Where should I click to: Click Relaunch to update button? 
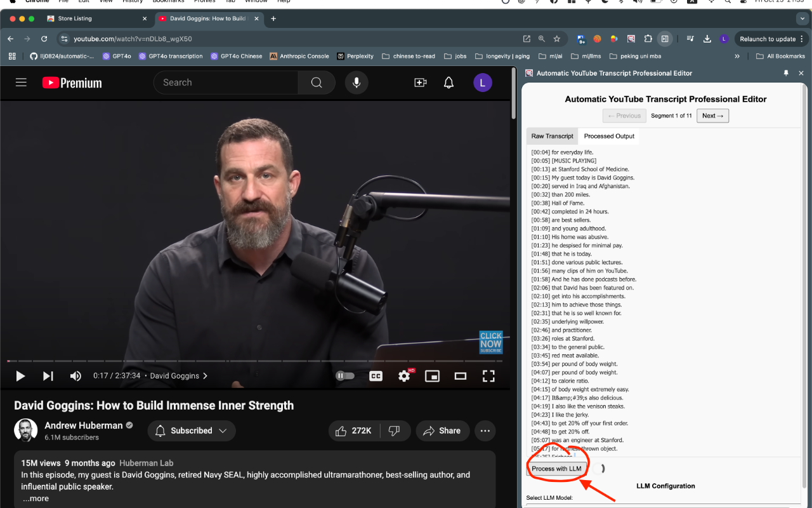(771, 39)
